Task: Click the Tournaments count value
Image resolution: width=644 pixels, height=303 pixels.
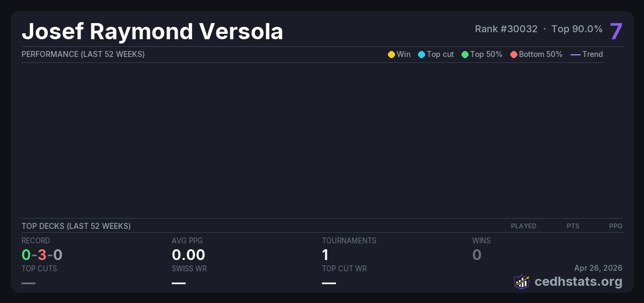Action: pyautogui.click(x=325, y=255)
